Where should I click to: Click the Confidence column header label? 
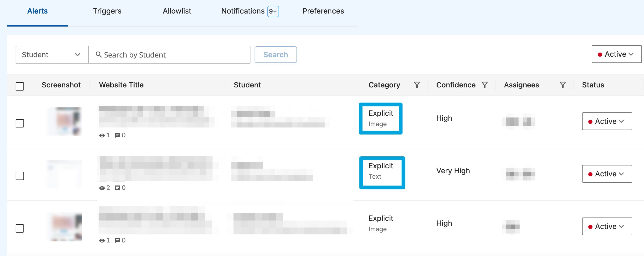(456, 85)
